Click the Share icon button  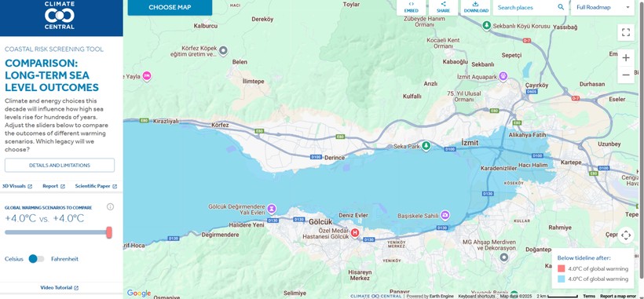click(x=443, y=7)
